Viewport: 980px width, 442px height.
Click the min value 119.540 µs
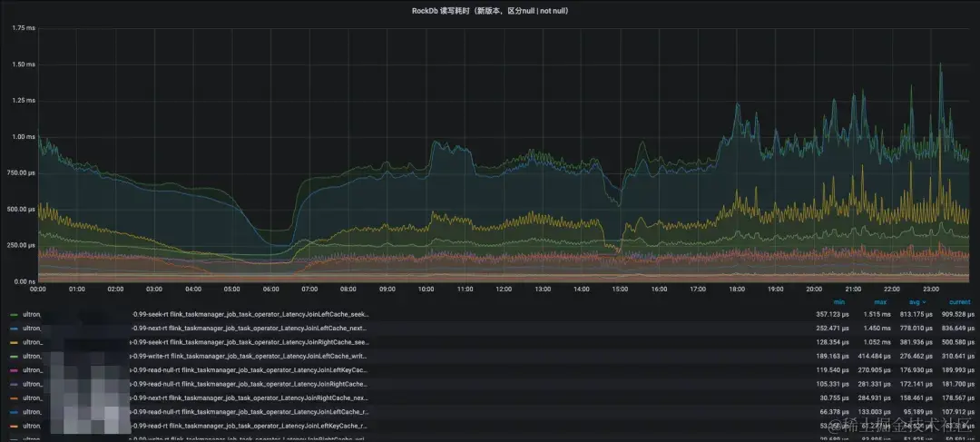pyautogui.click(x=832, y=369)
